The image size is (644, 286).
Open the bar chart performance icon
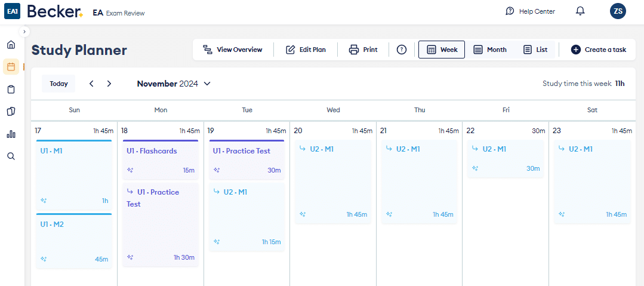click(x=11, y=134)
